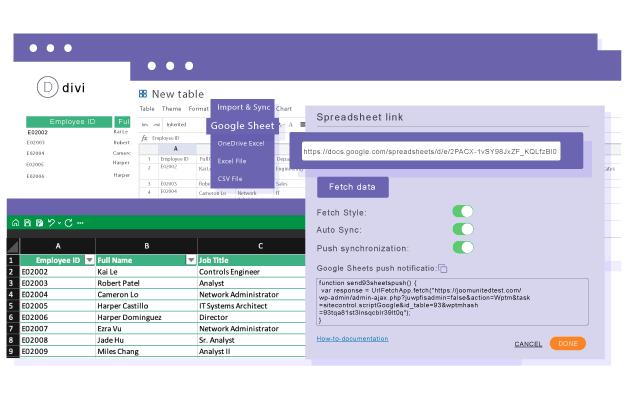This screenshot has height=396, width=630.
Task: Click cell 'Jade Hu'
Action: (146, 340)
